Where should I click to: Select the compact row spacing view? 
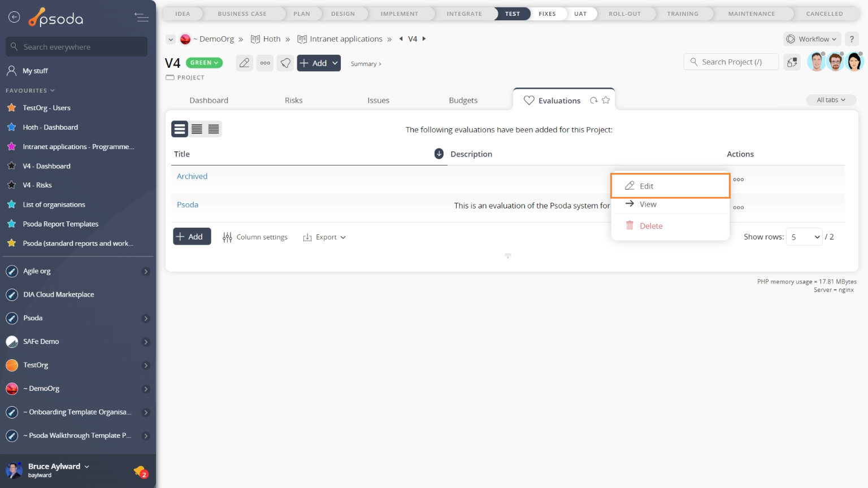[x=214, y=129]
